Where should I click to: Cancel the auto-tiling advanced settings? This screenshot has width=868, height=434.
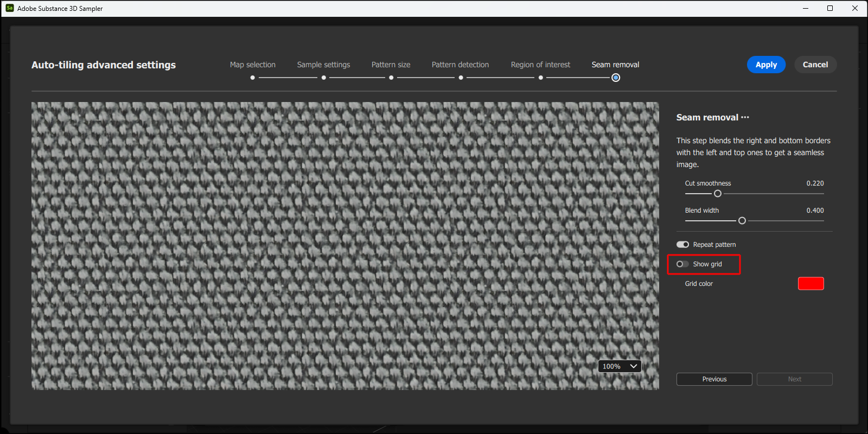[x=815, y=65]
